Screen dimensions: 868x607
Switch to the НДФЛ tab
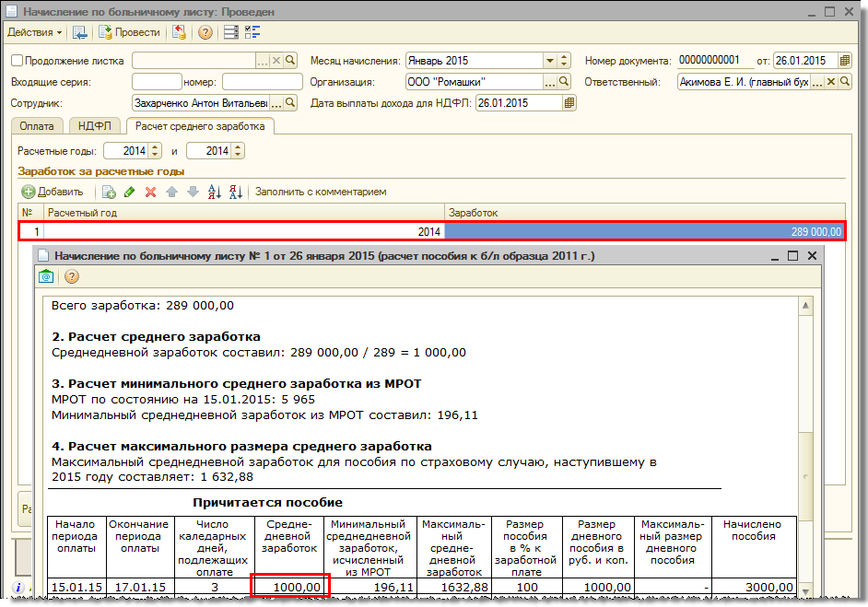pyautogui.click(x=95, y=126)
